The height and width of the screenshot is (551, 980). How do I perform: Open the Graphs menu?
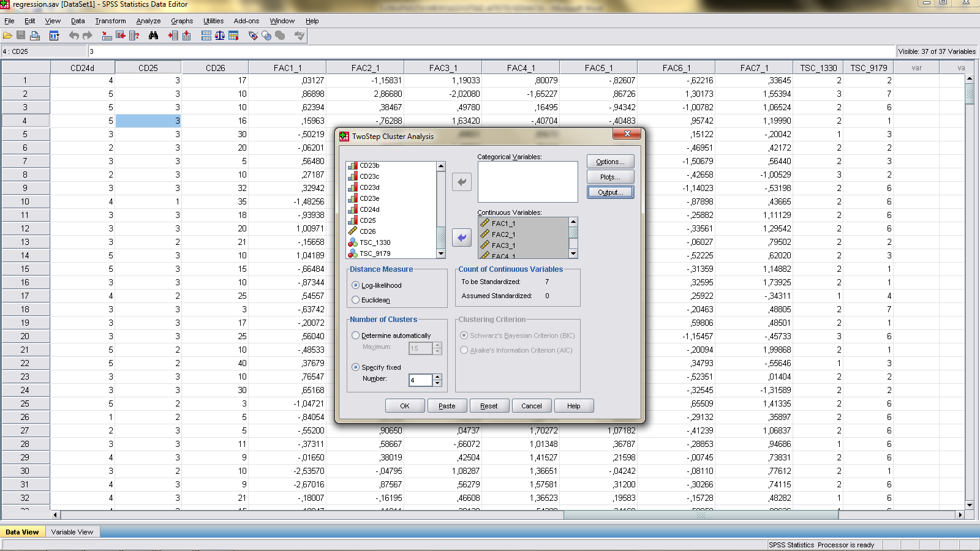click(182, 21)
